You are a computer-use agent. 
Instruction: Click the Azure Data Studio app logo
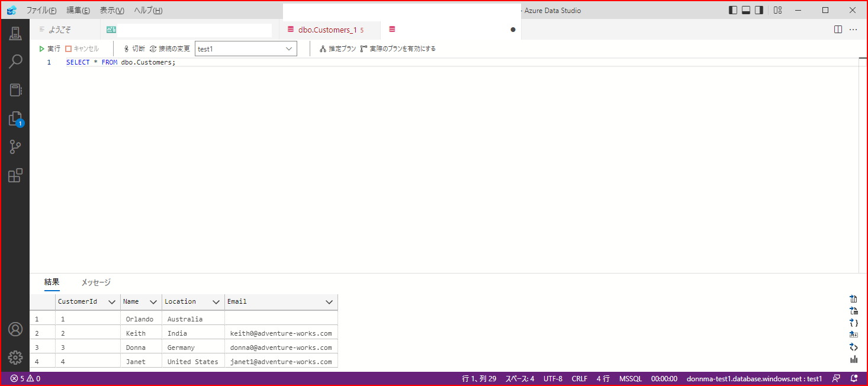(12, 10)
